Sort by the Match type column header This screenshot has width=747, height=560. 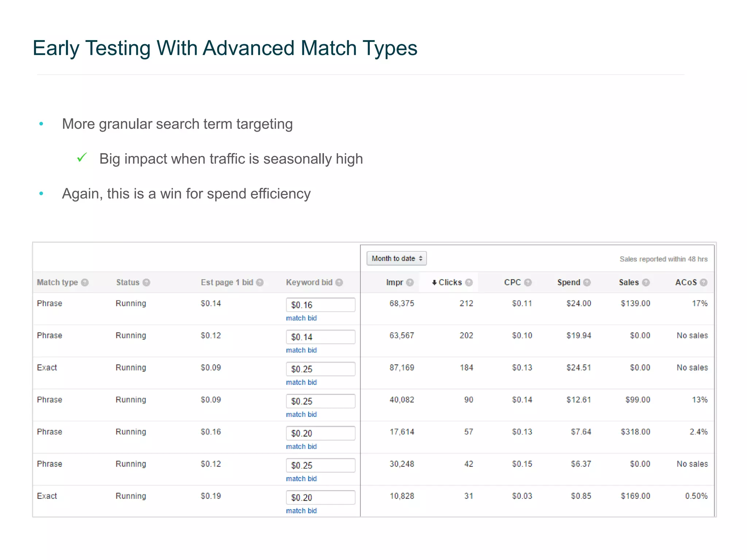click(x=57, y=283)
